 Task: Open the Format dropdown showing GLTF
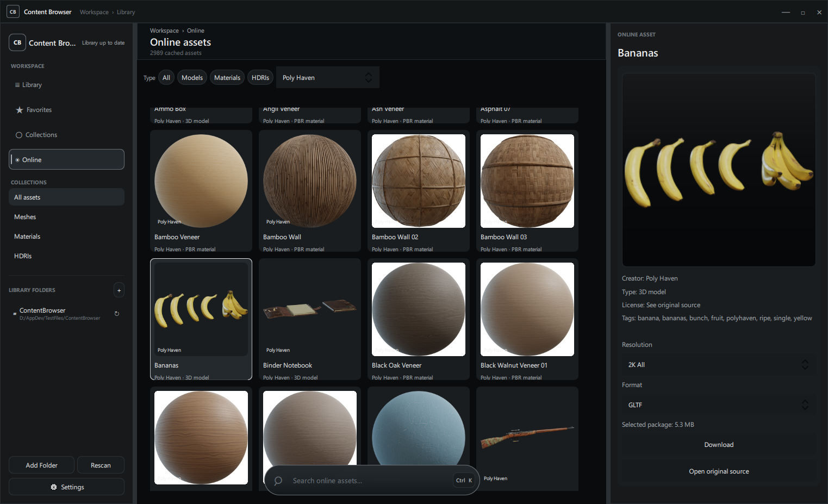tap(719, 405)
